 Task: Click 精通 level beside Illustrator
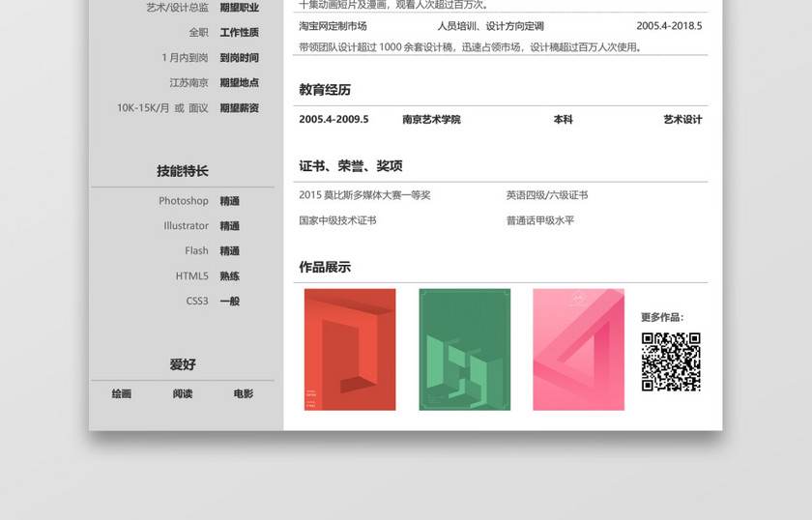(229, 226)
